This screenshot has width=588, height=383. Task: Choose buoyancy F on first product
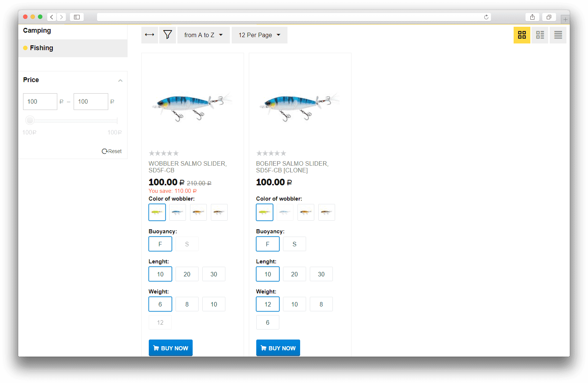pos(160,244)
